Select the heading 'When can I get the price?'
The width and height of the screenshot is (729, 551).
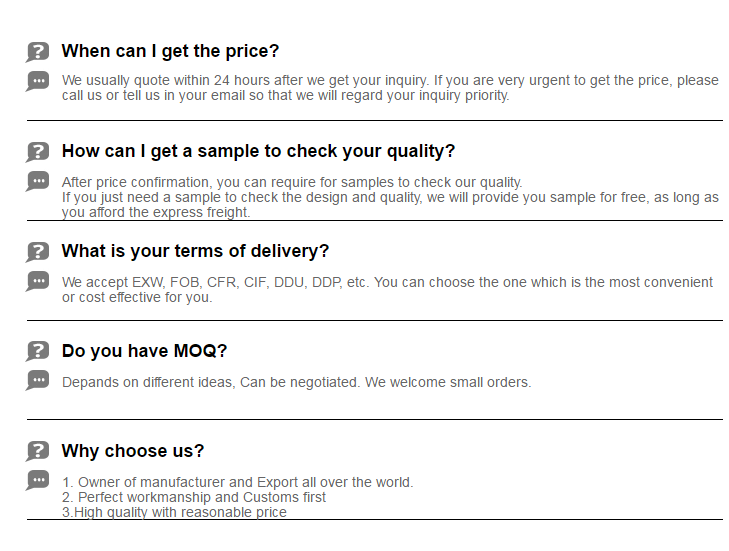[x=170, y=51]
